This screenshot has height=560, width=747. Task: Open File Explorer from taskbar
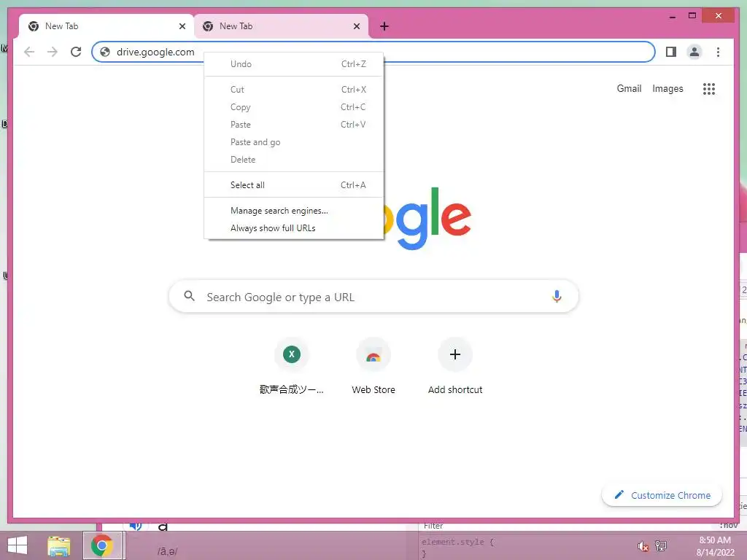[x=59, y=545]
